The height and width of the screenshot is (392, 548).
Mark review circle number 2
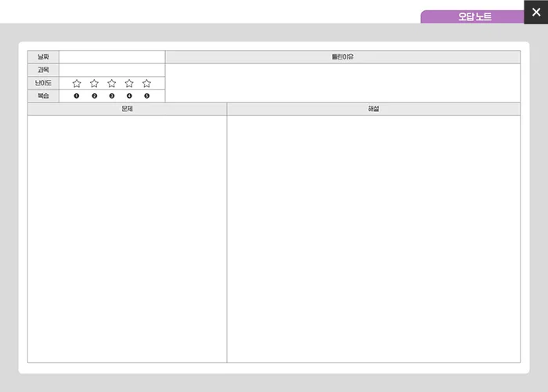pos(94,96)
